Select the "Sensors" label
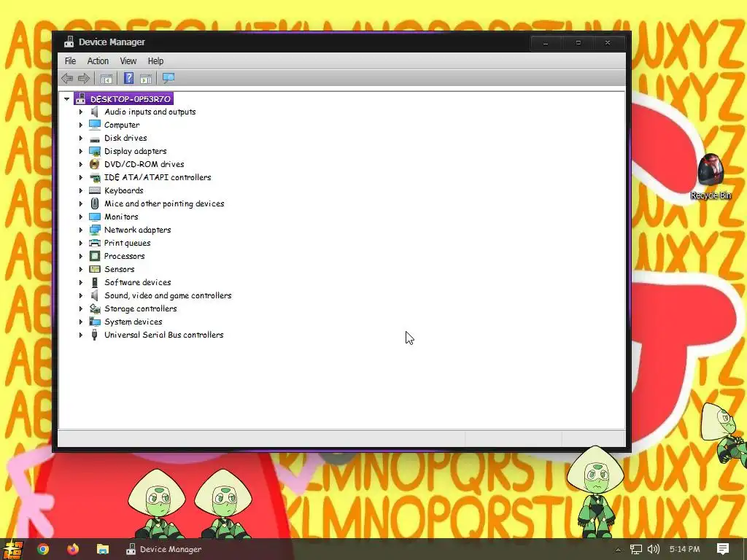The width and height of the screenshot is (747, 560). tap(120, 269)
